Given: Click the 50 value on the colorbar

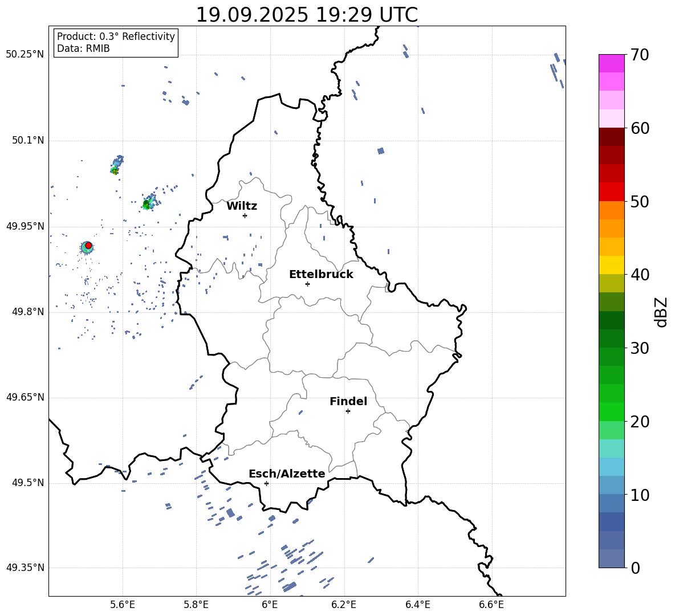Looking at the screenshot, I should (x=640, y=201).
